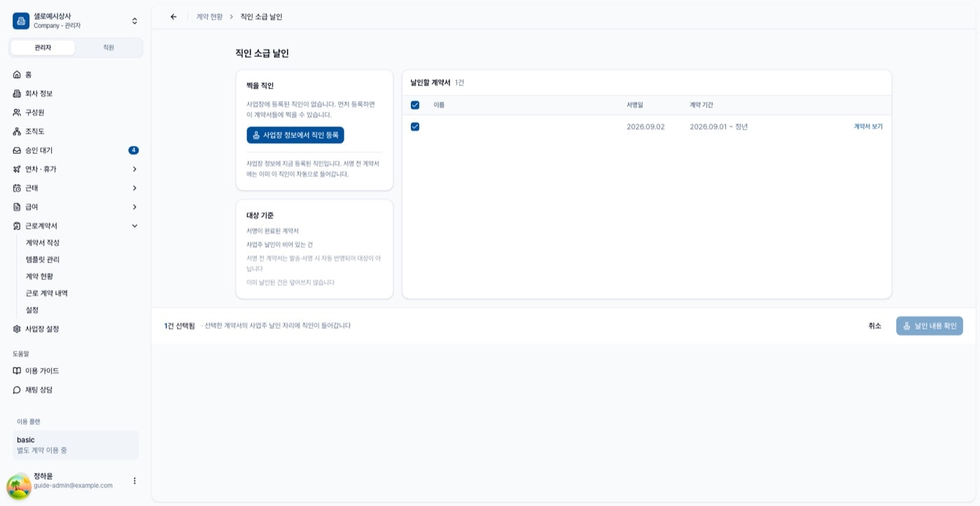The image size is (980, 506).
Task: Switch to the 관리자 tab
Action: pyautogui.click(x=43, y=48)
